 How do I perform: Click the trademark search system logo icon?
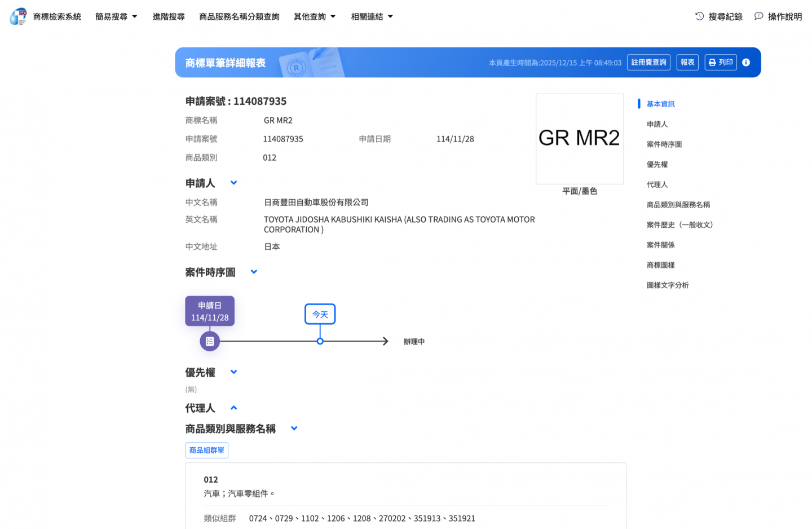tap(18, 16)
